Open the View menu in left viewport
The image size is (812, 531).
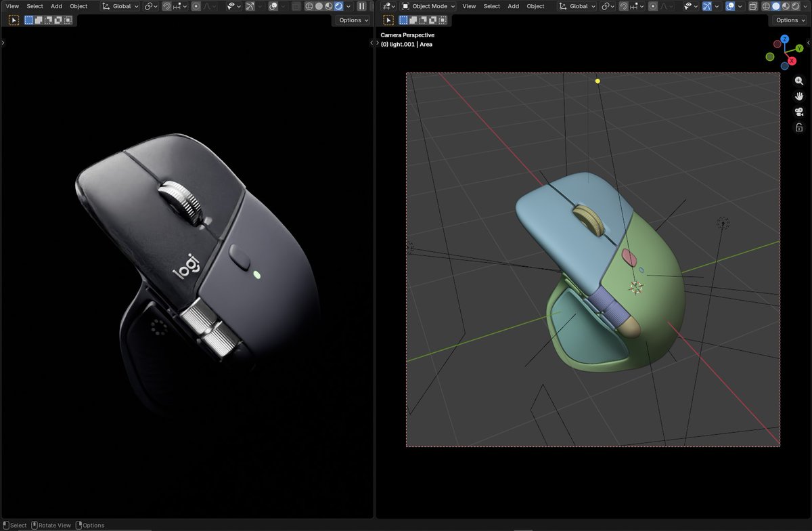pyautogui.click(x=12, y=6)
